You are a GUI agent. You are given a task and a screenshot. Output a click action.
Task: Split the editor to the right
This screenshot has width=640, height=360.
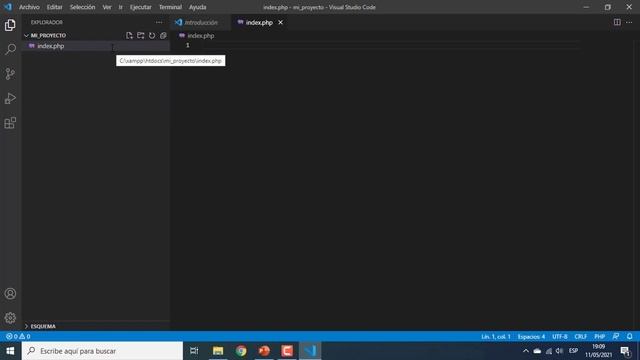pos(617,22)
